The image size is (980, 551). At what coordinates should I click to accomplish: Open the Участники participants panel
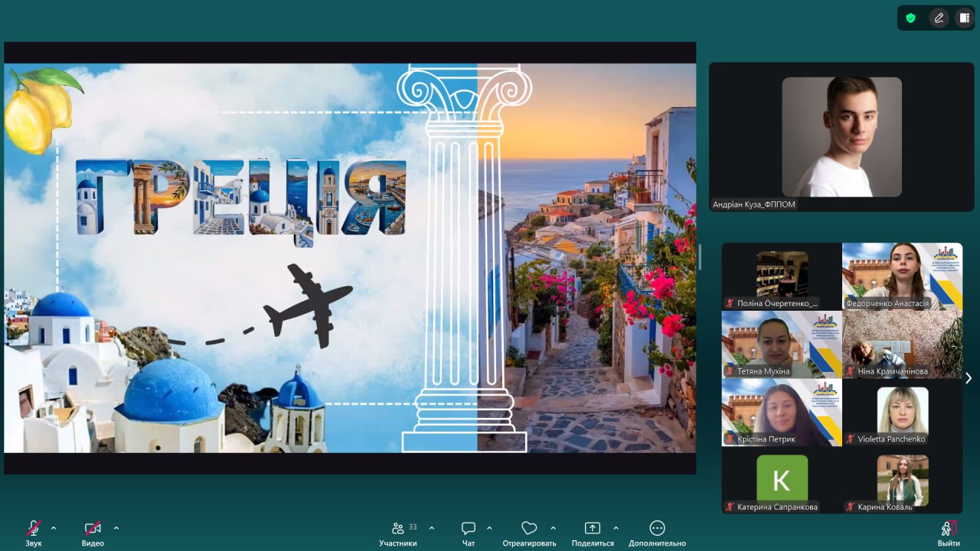(398, 529)
